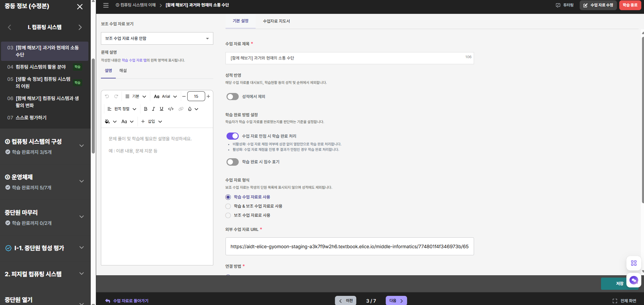
Task: Apply italic formatting in the editor
Action: (153, 109)
